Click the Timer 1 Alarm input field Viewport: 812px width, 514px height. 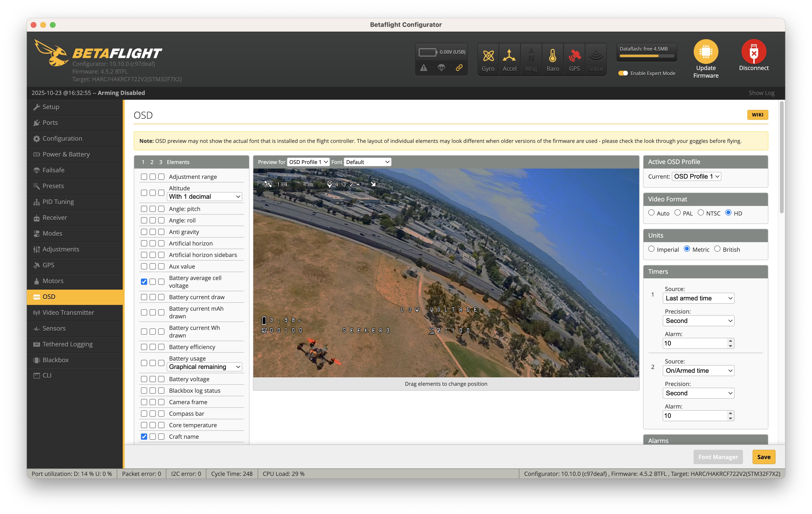click(x=695, y=343)
